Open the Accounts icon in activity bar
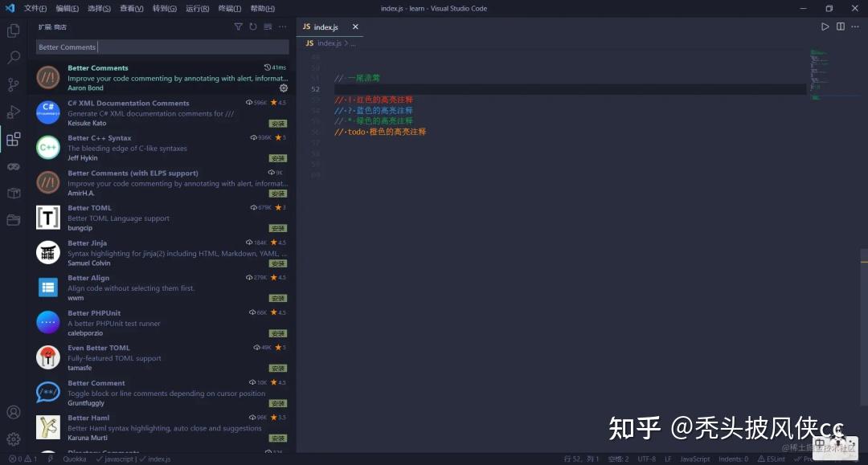This screenshot has height=465, width=868. [14, 413]
